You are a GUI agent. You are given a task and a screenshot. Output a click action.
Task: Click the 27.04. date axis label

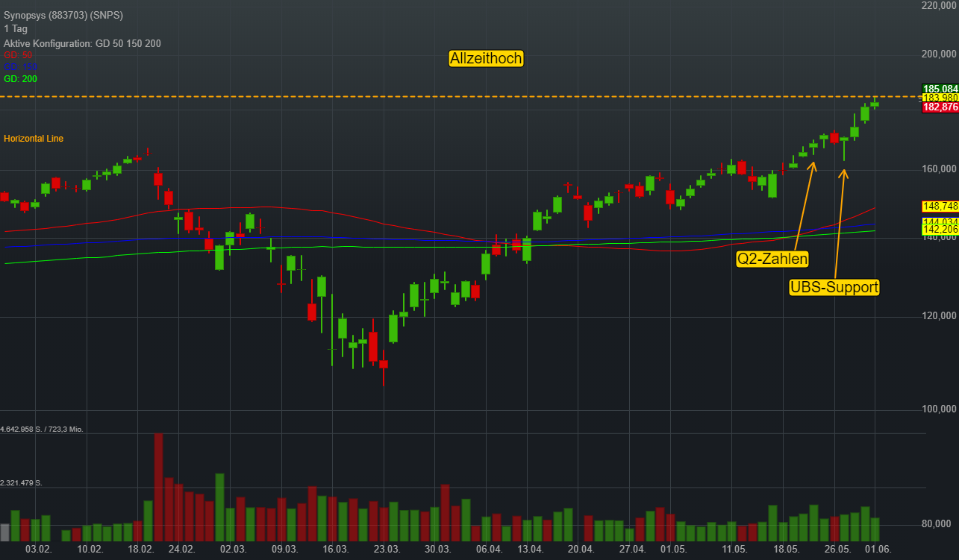[632, 550]
